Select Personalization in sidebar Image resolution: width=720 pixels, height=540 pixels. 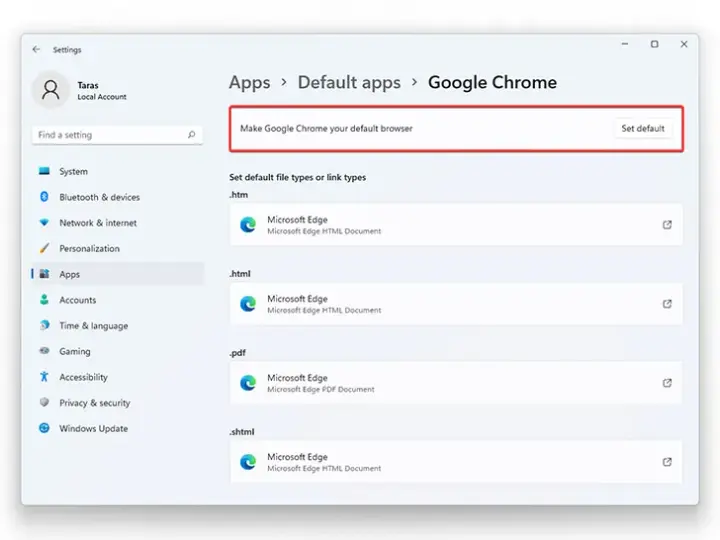click(118, 248)
